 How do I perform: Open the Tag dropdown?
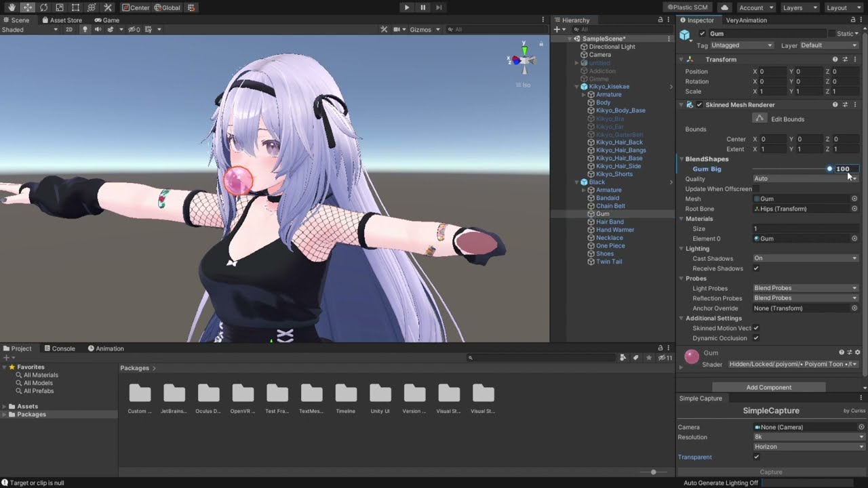coord(742,45)
